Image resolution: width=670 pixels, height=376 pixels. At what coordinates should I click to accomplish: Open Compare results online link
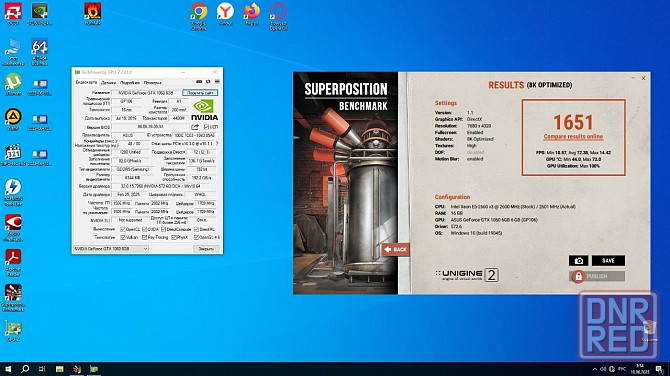click(x=573, y=137)
